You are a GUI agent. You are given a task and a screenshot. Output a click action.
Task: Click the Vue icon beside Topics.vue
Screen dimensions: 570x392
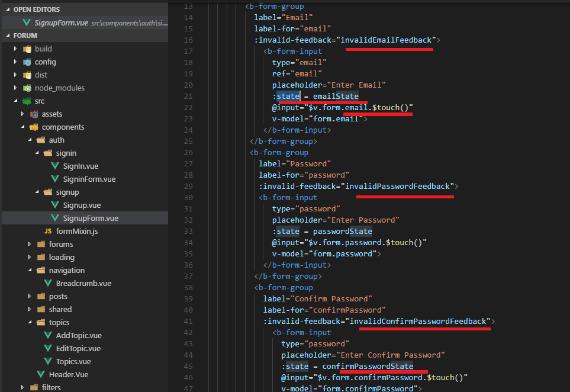click(x=48, y=361)
